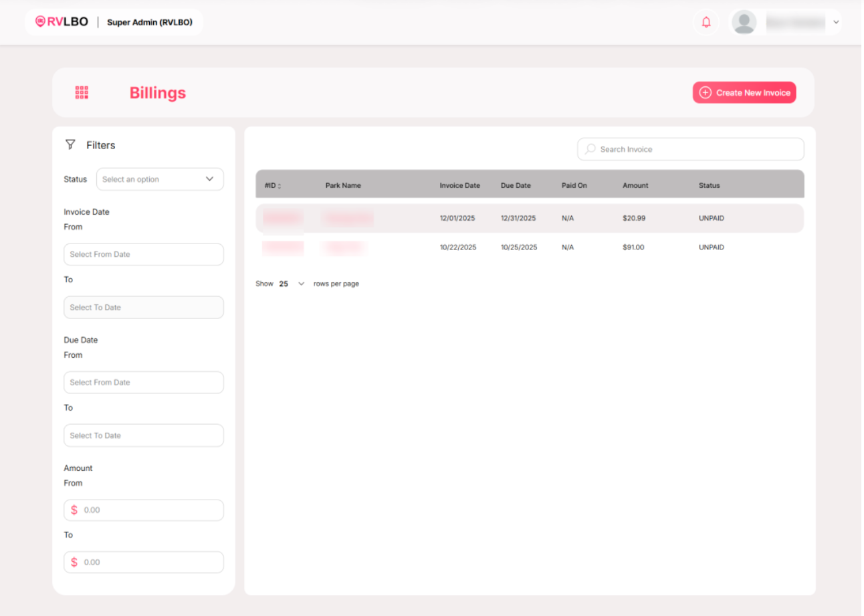Click the RVLBO logo
The height and width of the screenshot is (616, 864).
(x=62, y=22)
